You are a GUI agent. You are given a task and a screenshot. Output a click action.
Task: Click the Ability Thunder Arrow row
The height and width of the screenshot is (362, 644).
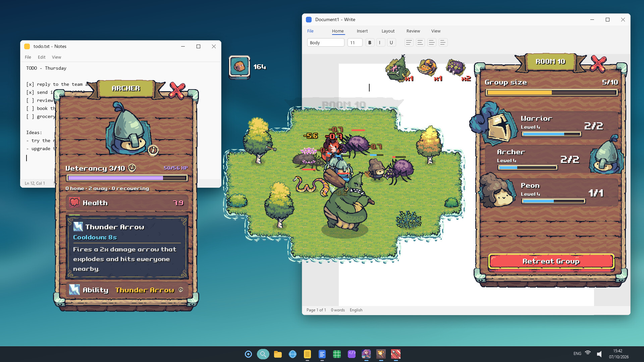127,290
